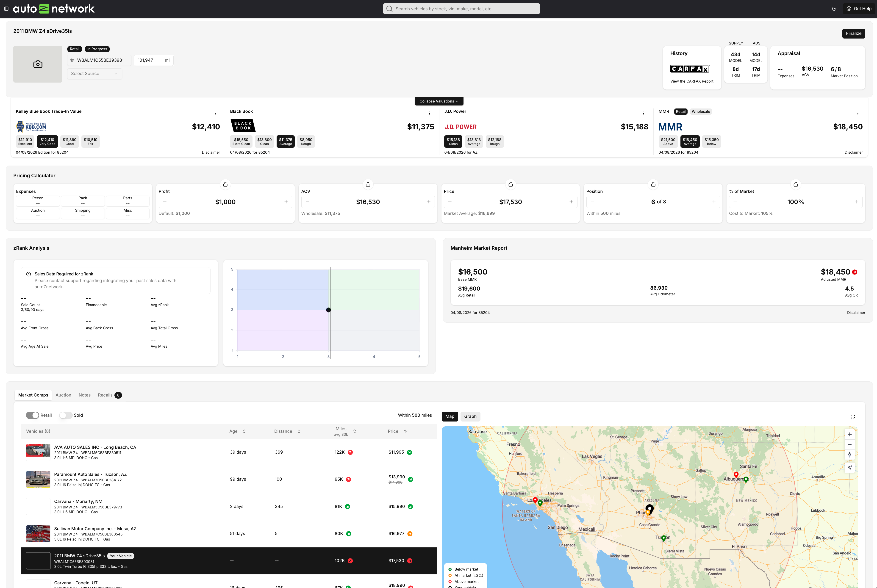877x588 pixels.
Task: Open the Select Source dropdown
Action: pyautogui.click(x=94, y=73)
